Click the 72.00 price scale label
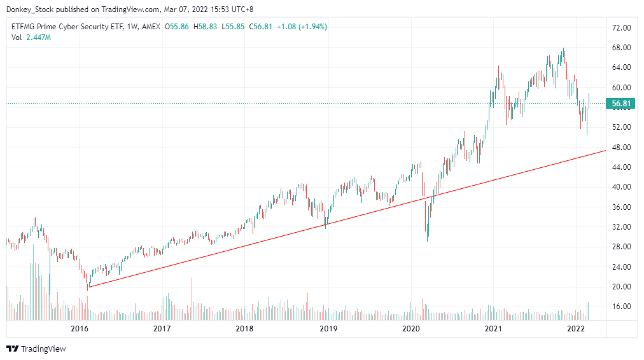Image resolution: width=644 pixels, height=360 pixels. click(620, 28)
